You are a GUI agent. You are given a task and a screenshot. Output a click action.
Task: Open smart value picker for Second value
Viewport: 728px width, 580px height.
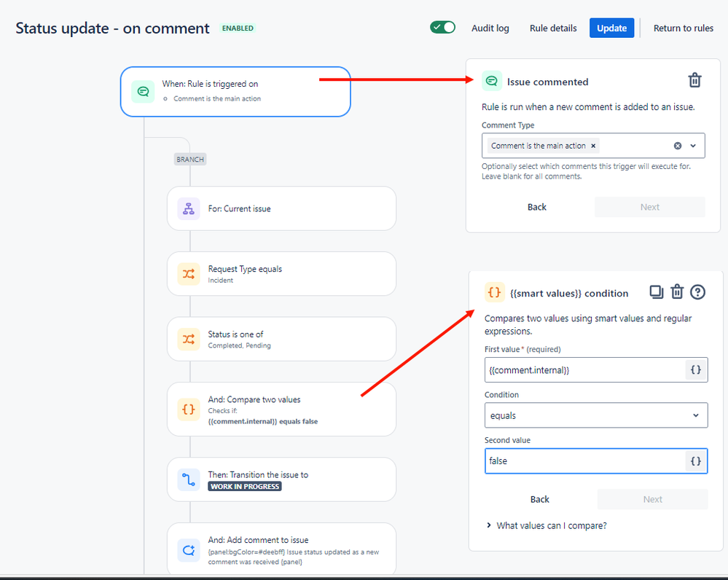coord(695,461)
